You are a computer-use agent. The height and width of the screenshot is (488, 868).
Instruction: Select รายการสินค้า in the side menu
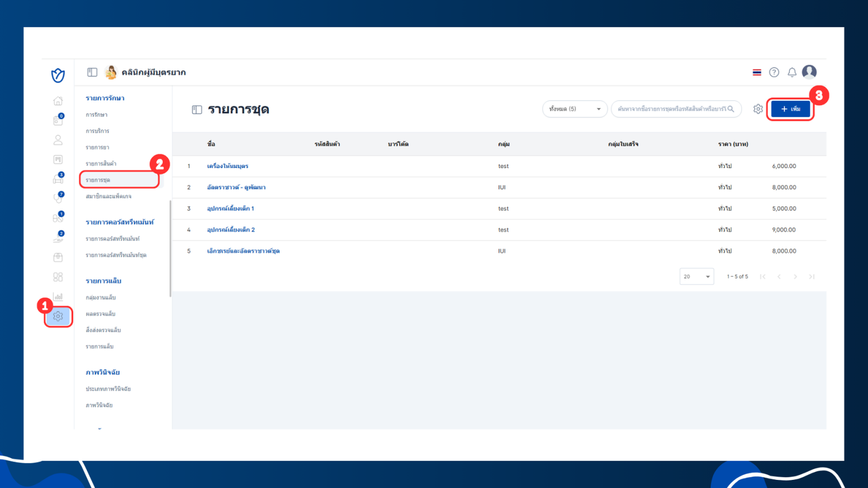pyautogui.click(x=101, y=164)
